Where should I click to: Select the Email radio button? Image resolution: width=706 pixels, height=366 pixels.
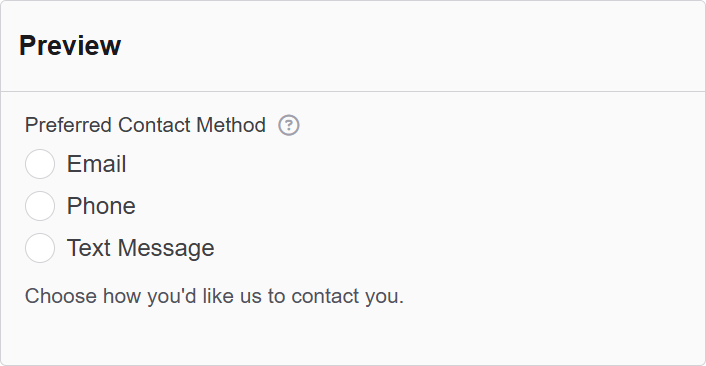(x=40, y=164)
